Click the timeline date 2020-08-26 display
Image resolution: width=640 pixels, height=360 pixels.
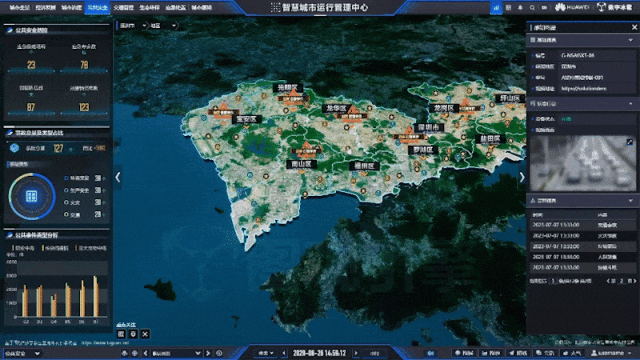320,353
